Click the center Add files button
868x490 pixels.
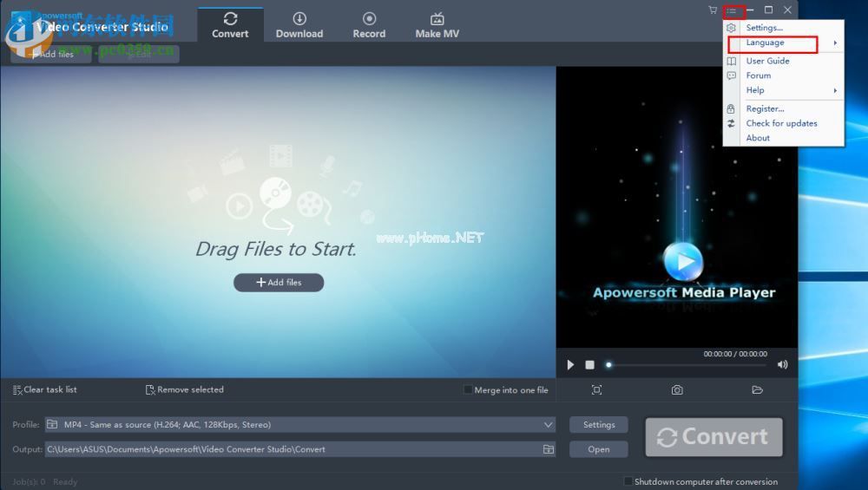279,282
